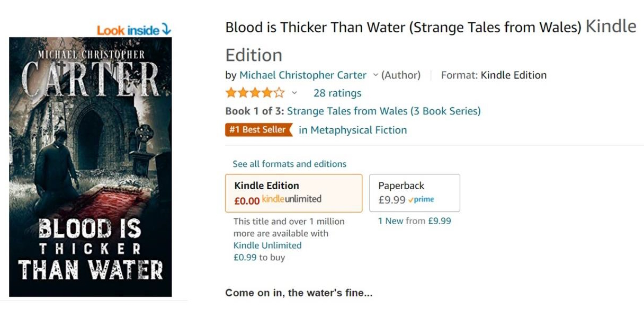644x317 pixels.
Task: Click the prime logo in Paperback box
Action: coord(422,200)
